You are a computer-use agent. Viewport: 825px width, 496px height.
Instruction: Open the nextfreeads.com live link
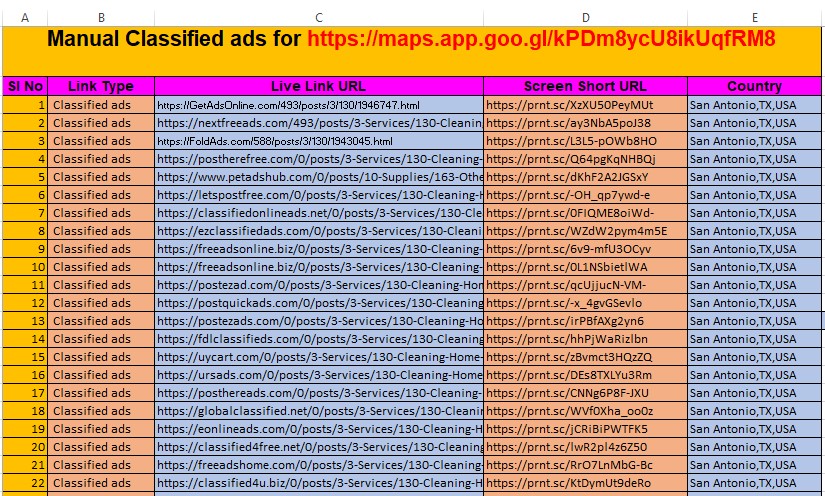319,123
